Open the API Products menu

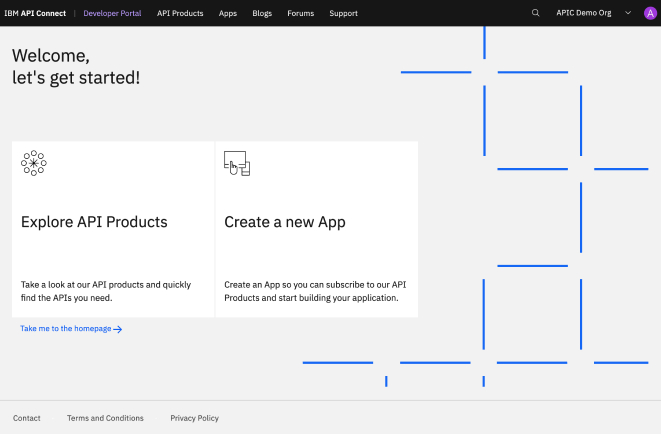[x=180, y=13]
